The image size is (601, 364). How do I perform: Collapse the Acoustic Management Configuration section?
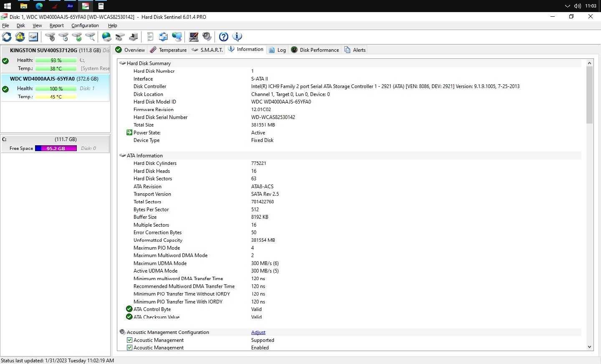(122, 332)
